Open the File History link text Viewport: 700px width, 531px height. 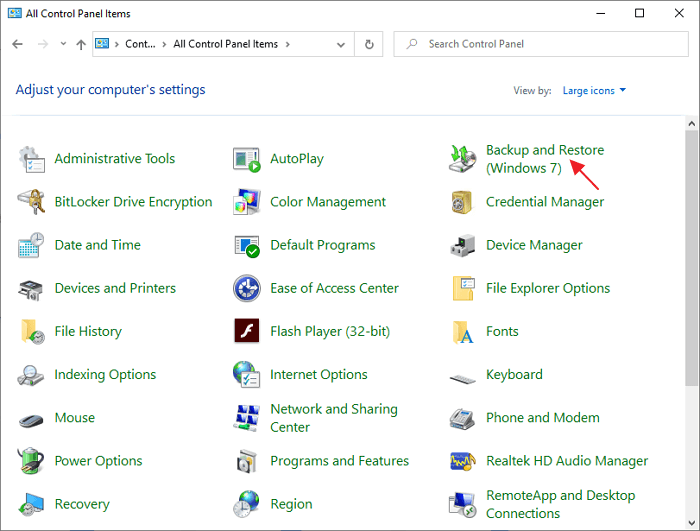click(88, 331)
